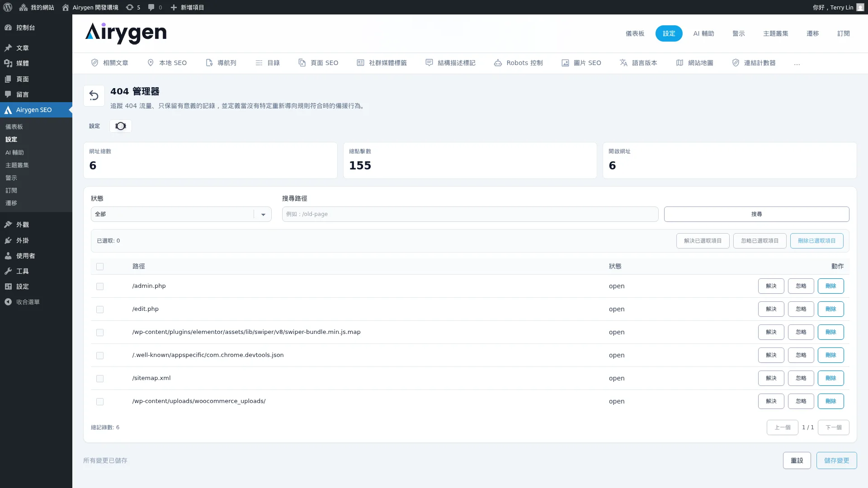Click 儲存變更 to save changes

click(x=837, y=460)
